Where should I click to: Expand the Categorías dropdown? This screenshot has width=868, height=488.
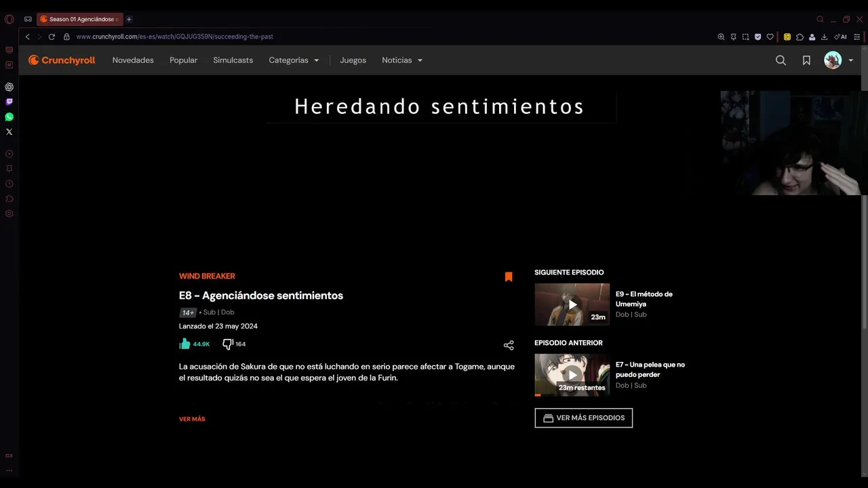coord(294,60)
